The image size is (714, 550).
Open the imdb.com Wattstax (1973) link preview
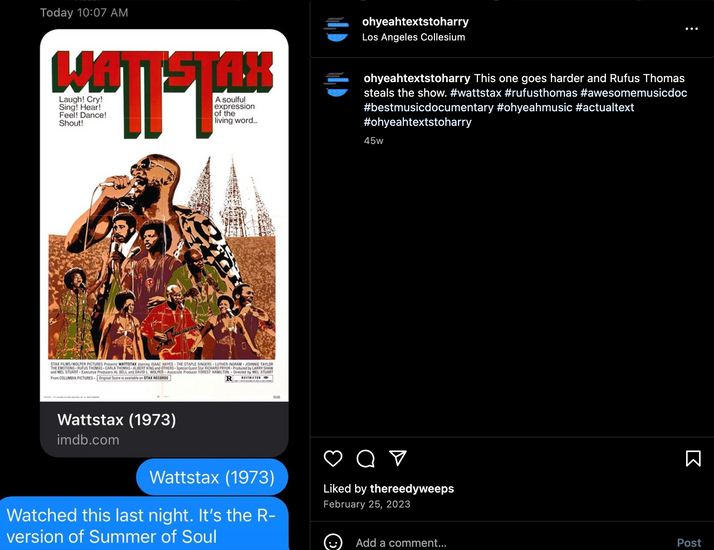point(164,429)
